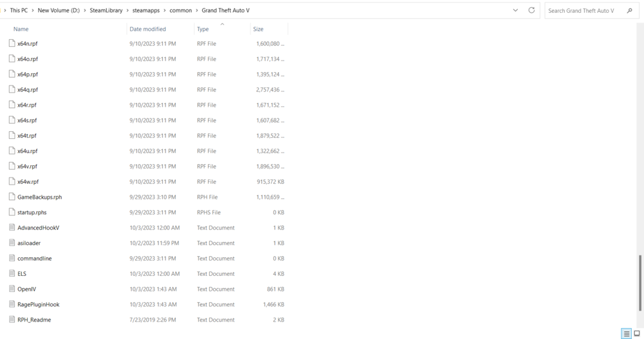Click the x64w.rpf file icon
Image resolution: width=644 pixels, height=339 pixels.
12,181
